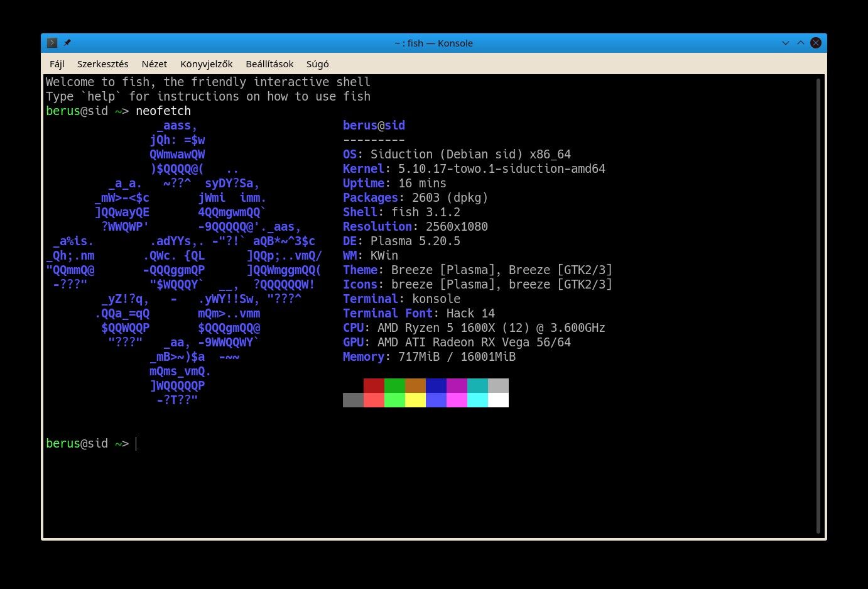Click the Shell value 'fish 3.1.2'
The image size is (868, 589).
click(426, 212)
